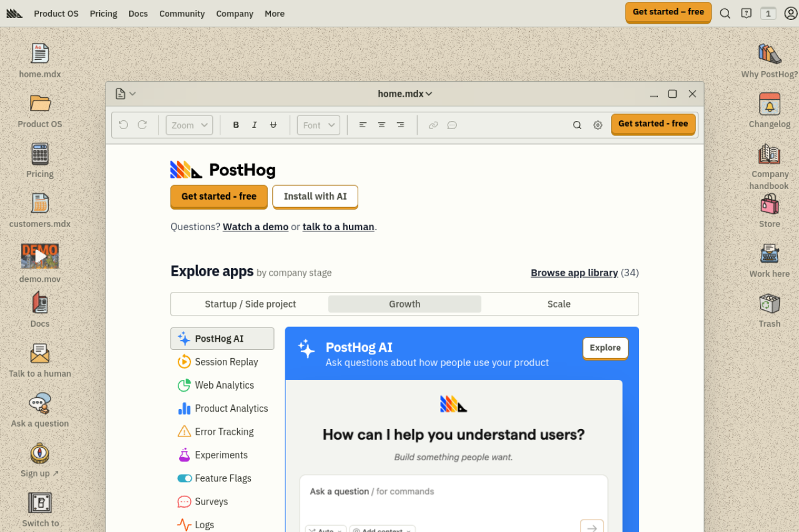
Task: Click the search magnifier in editor toolbar
Action: coord(577,125)
